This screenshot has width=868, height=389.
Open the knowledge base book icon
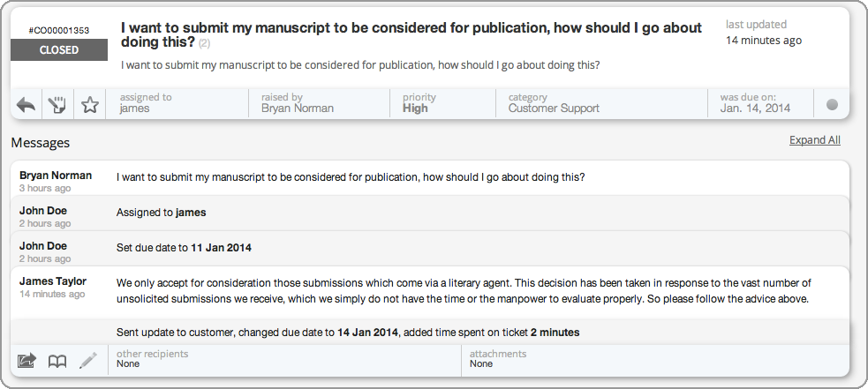coord(57,362)
